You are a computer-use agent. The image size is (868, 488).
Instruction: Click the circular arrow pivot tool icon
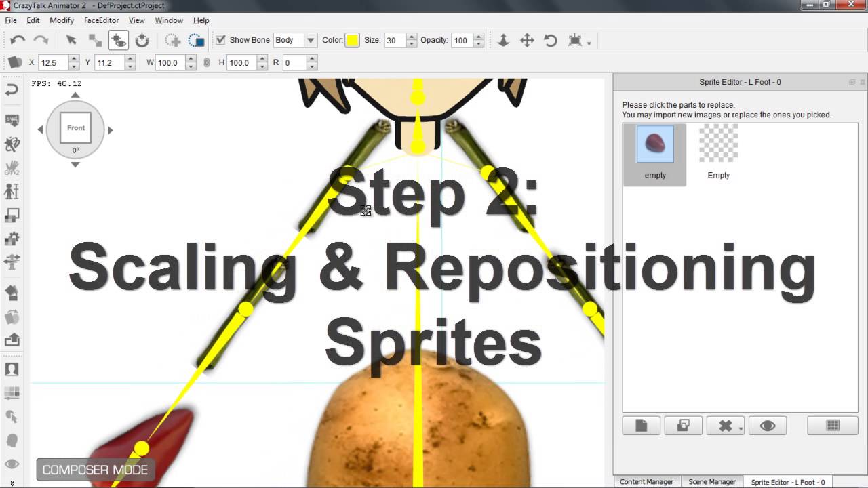coord(142,40)
